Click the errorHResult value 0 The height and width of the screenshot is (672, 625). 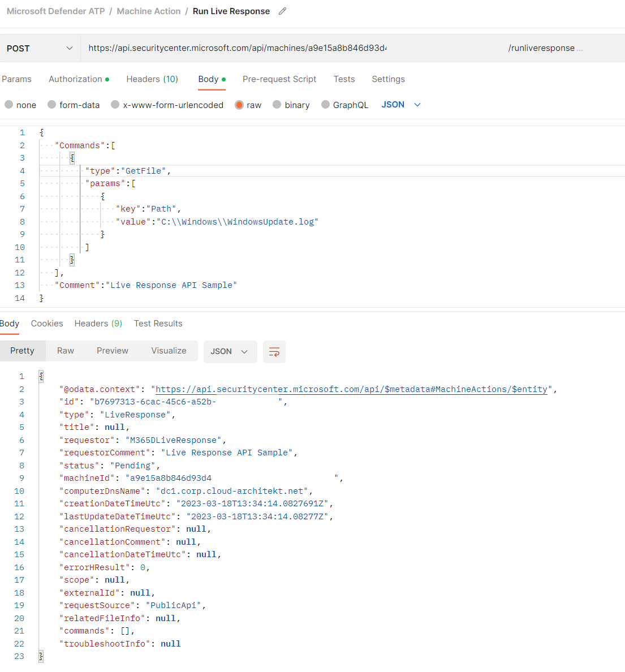(143, 568)
